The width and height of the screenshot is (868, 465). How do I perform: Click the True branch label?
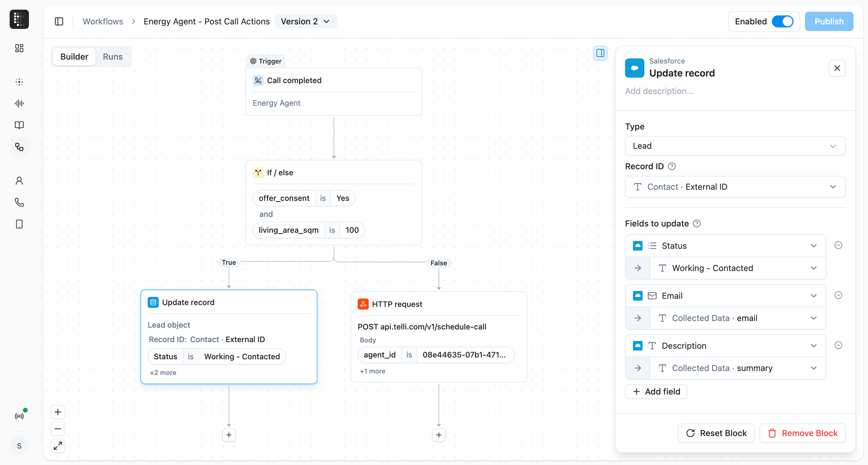tap(229, 262)
